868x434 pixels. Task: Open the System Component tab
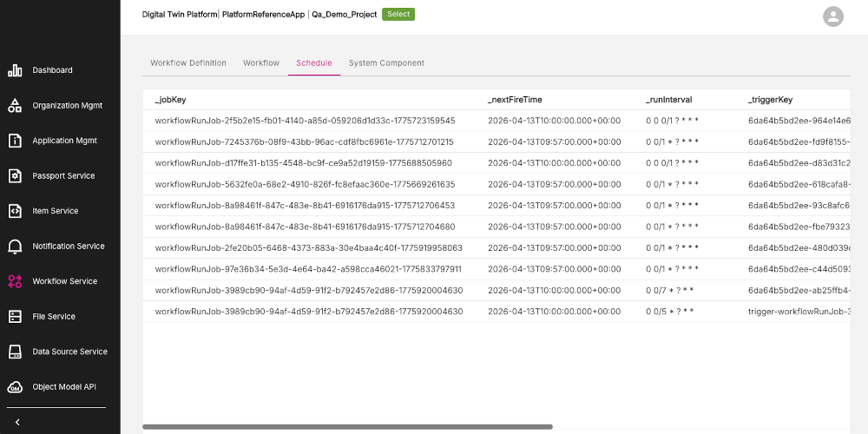(386, 63)
